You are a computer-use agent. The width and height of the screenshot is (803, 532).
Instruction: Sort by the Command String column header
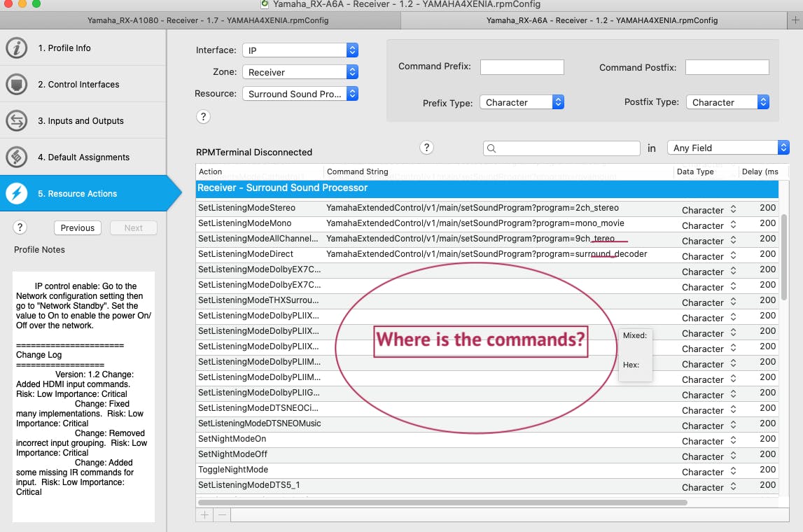498,171
